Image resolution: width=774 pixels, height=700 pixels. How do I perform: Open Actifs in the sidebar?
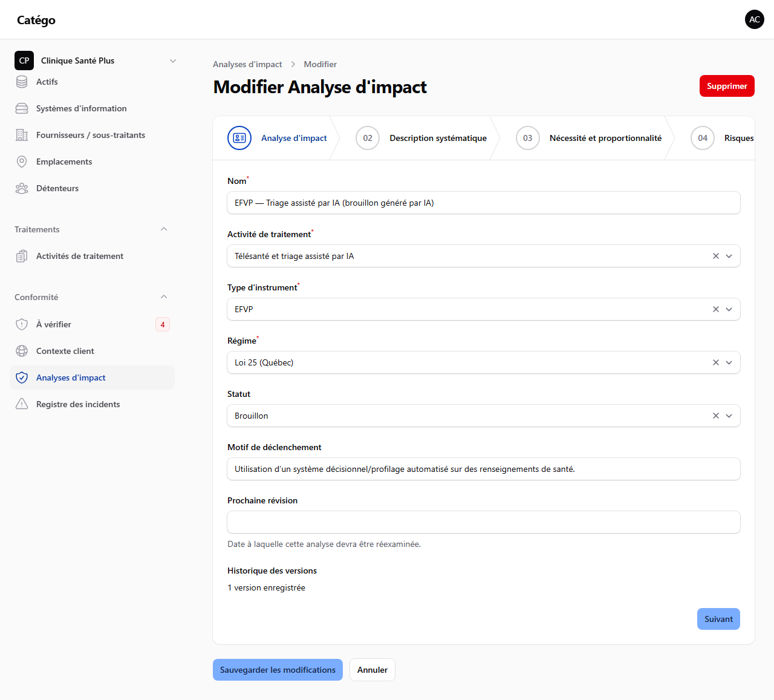tap(92, 82)
